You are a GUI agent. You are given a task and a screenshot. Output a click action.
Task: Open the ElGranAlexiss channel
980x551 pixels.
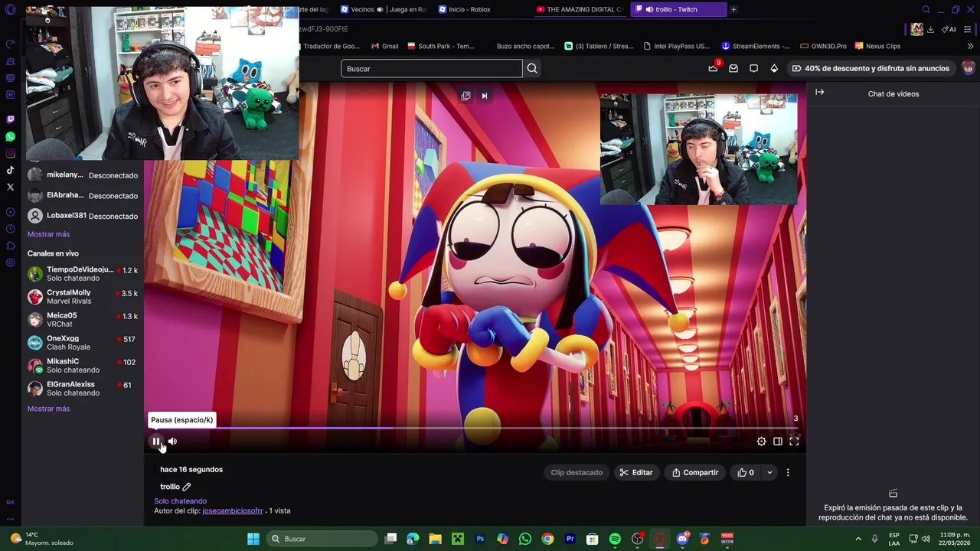(x=83, y=389)
